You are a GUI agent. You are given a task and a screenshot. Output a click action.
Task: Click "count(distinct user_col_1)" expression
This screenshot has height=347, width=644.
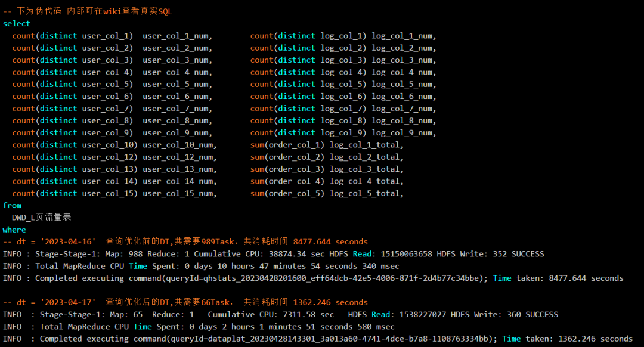tap(73, 36)
